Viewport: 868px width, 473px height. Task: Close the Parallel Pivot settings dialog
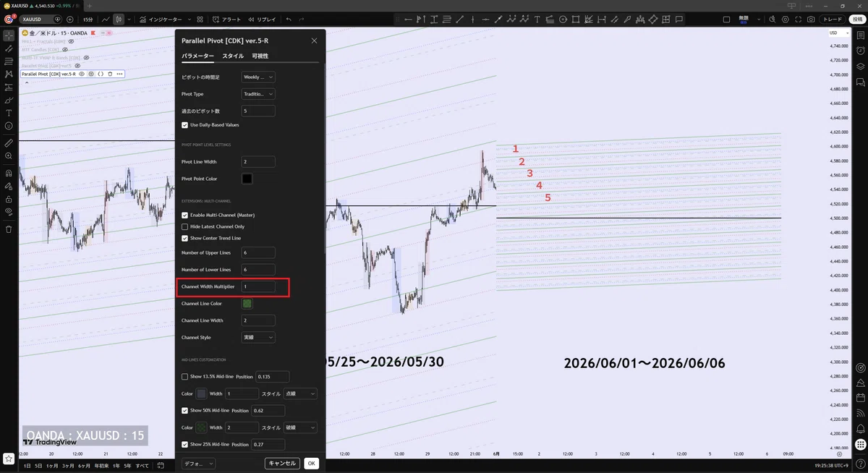pyautogui.click(x=314, y=41)
